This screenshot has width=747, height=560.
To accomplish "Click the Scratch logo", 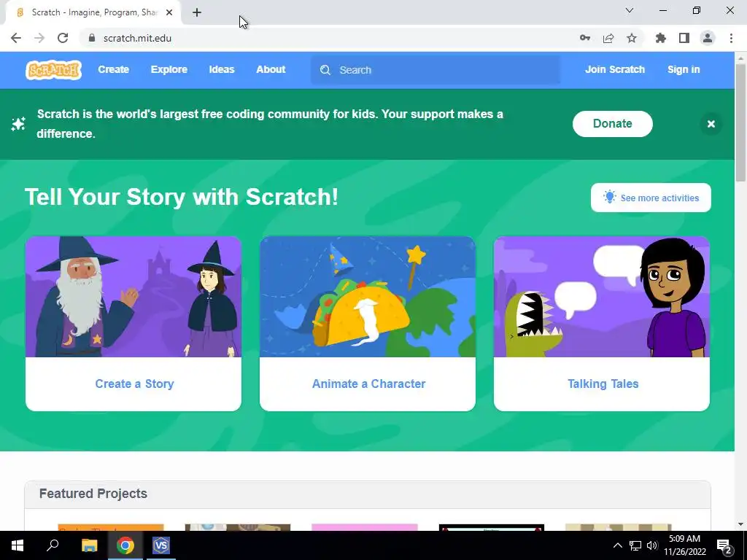I will [53, 69].
